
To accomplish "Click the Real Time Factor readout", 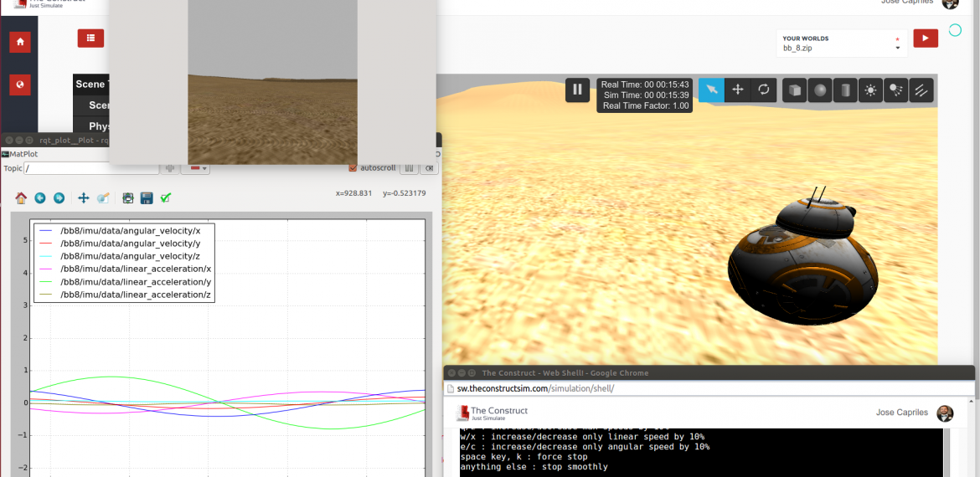I will point(646,106).
